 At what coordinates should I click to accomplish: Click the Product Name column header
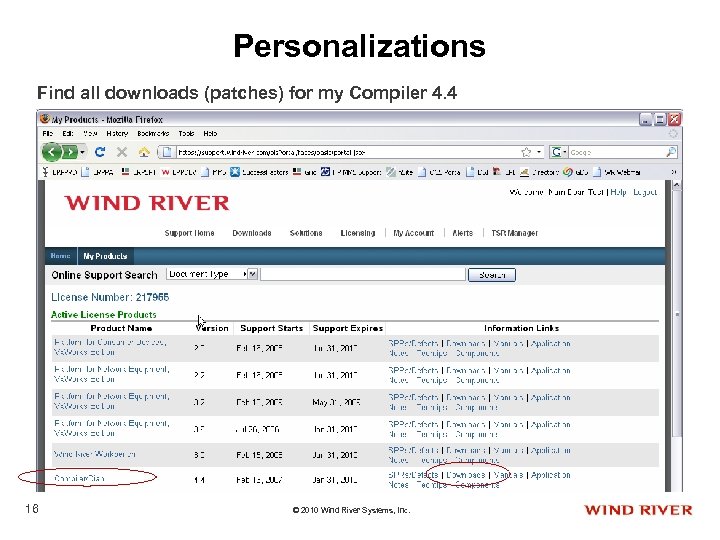coord(121,328)
